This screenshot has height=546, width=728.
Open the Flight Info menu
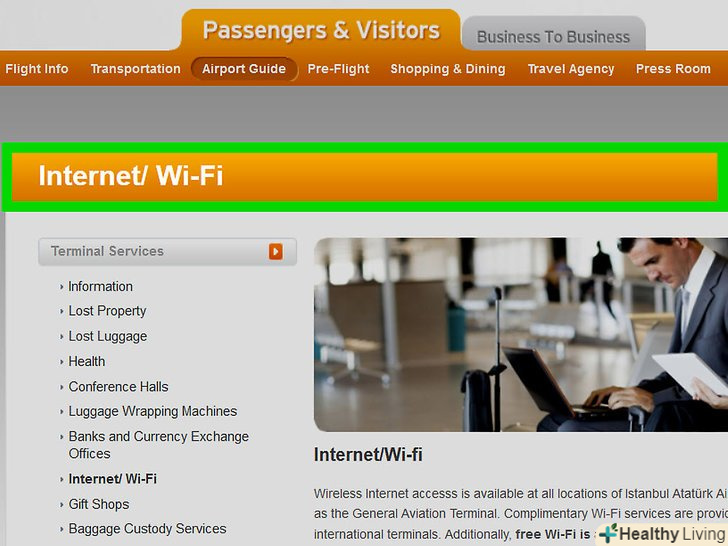(x=37, y=69)
